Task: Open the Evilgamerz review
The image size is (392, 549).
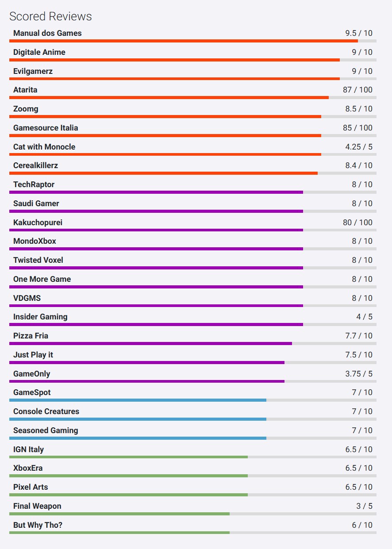Action: click(33, 71)
